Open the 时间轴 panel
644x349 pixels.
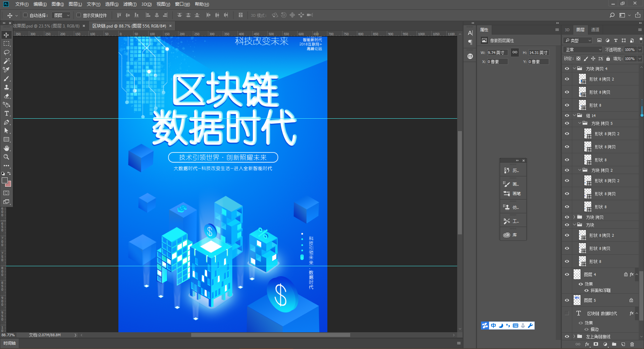point(10,343)
